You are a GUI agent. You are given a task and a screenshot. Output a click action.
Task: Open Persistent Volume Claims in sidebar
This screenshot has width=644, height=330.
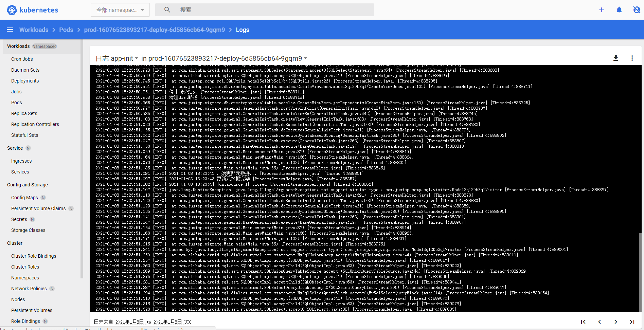point(38,208)
